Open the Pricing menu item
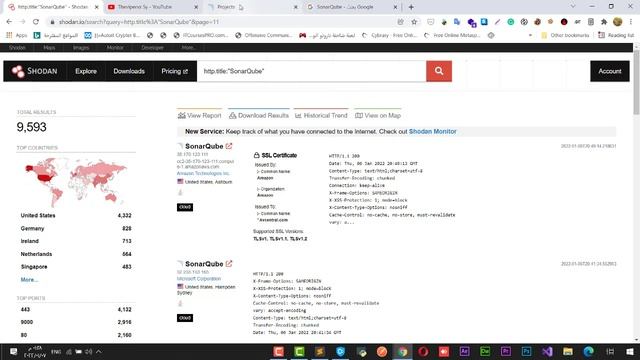 pos(174,71)
